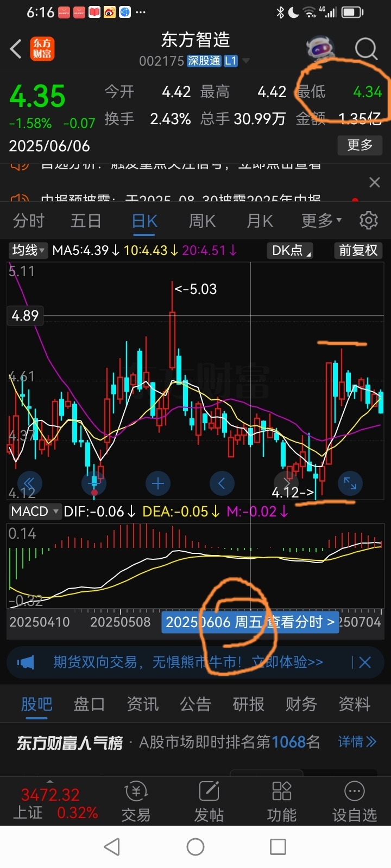Switch to 资讯 tab
The width and height of the screenshot is (391, 868).
point(142,704)
